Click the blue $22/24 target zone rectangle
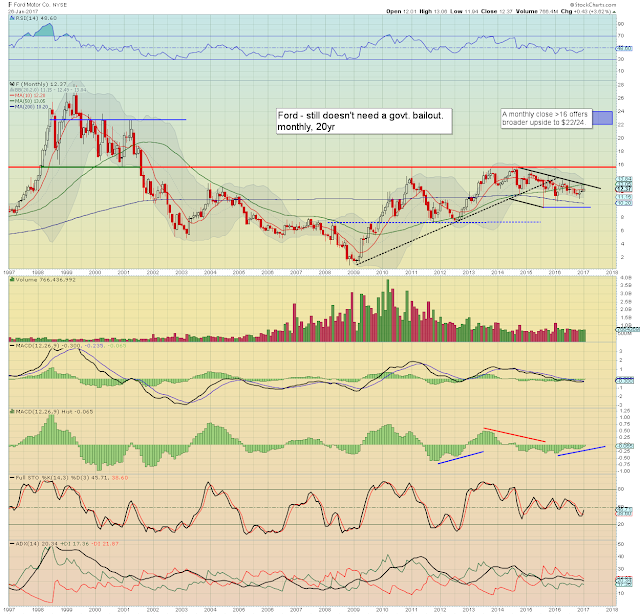The height and width of the screenshot is (614, 640). tap(602, 118)
